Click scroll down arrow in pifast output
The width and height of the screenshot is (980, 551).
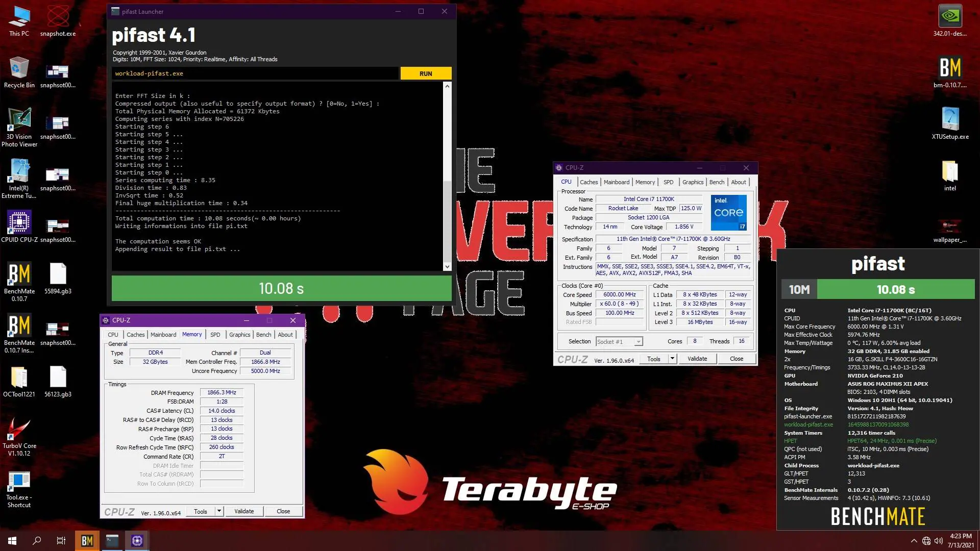pos(448,266)
